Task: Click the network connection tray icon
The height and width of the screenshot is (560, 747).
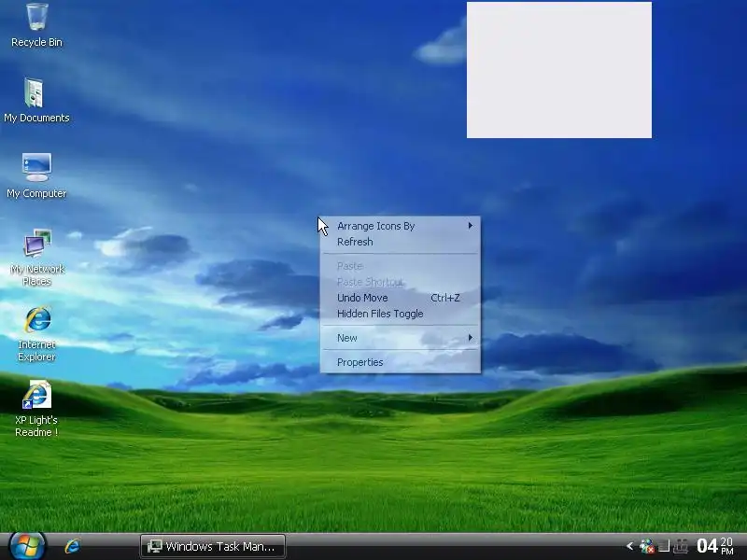Action: coord(681,546)
